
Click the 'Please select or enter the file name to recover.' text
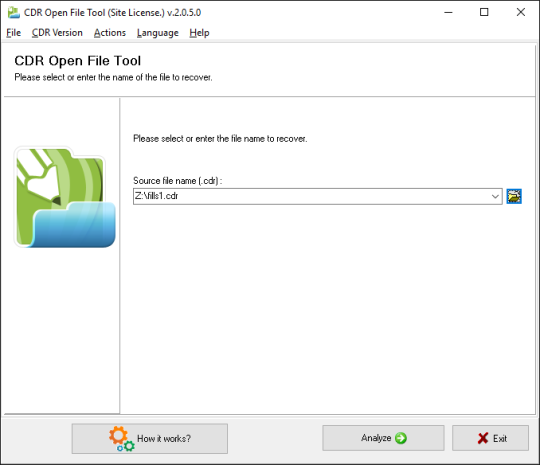(220, 139)
